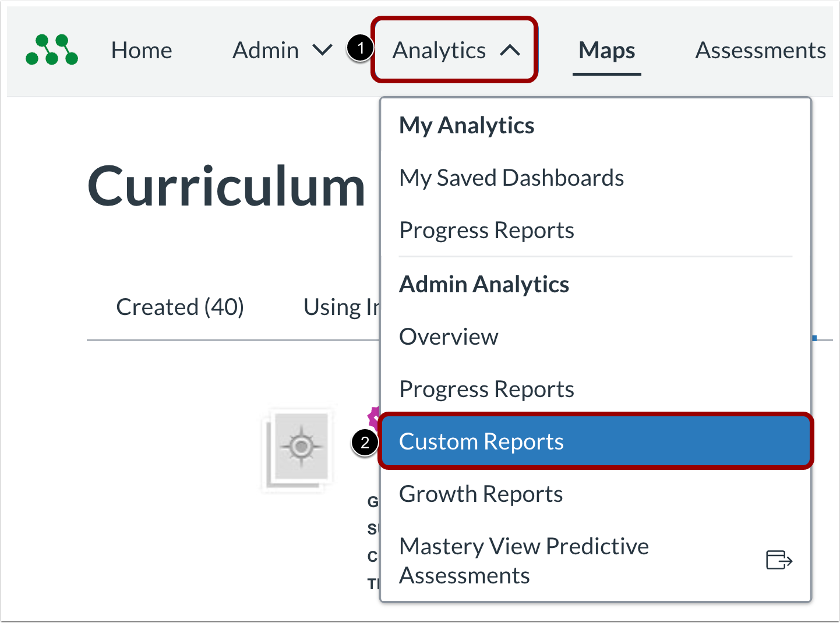Screen dimensions: 840x623
Task: Switch to the Created (40) tab
Action: 179,307
